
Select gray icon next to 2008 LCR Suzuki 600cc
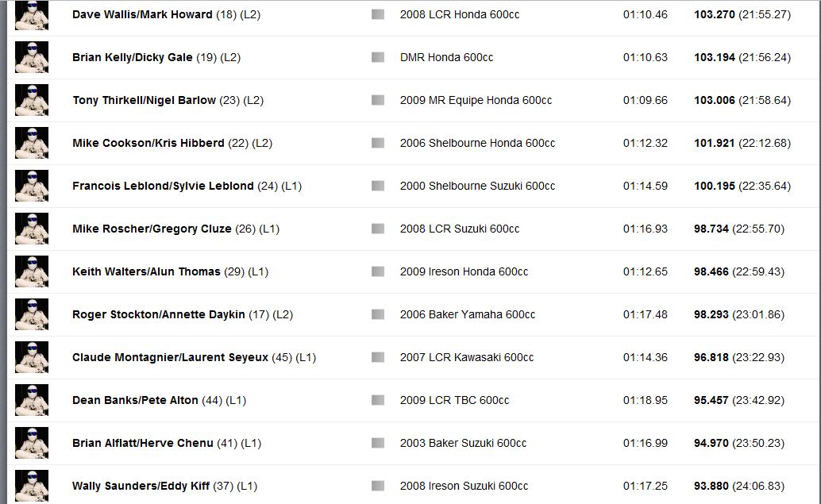[x=378, y=229]
